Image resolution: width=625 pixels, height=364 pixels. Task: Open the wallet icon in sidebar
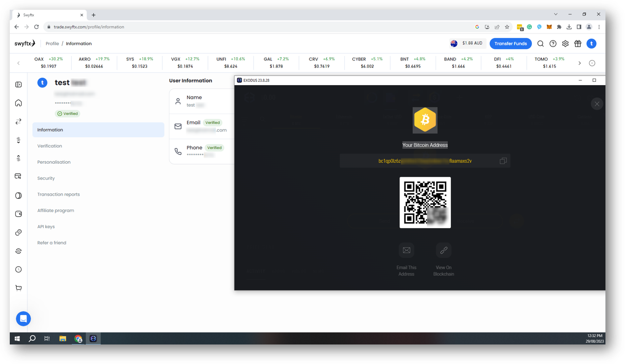(19, 214)
